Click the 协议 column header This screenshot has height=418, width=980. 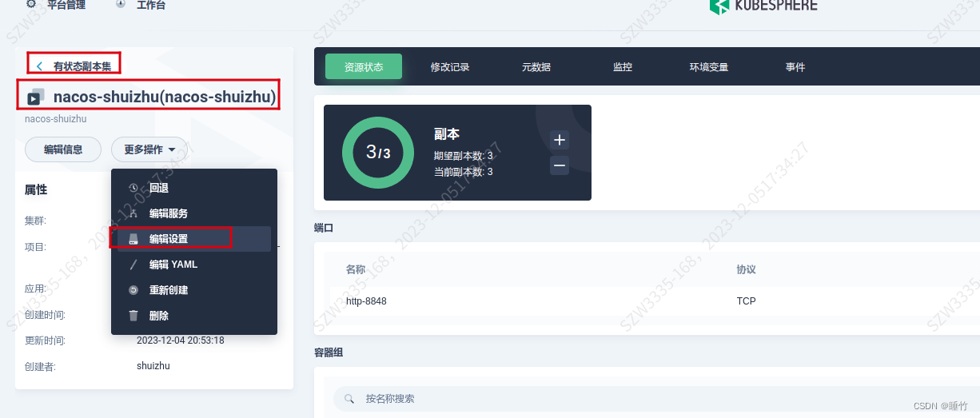point(746,269)
